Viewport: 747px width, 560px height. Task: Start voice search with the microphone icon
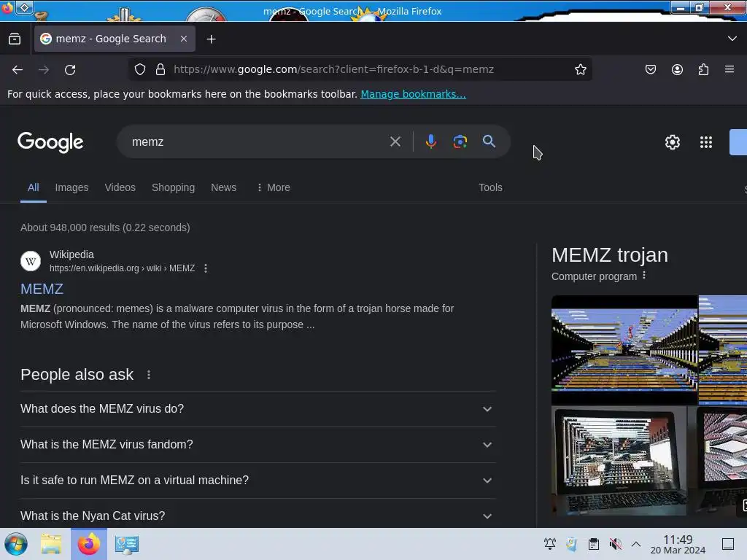430,141
